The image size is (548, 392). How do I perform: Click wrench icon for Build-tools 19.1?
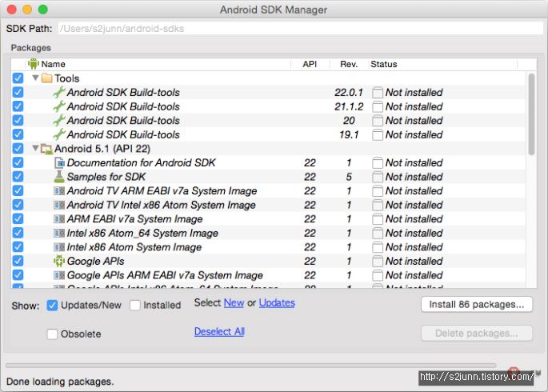(59, 134)
